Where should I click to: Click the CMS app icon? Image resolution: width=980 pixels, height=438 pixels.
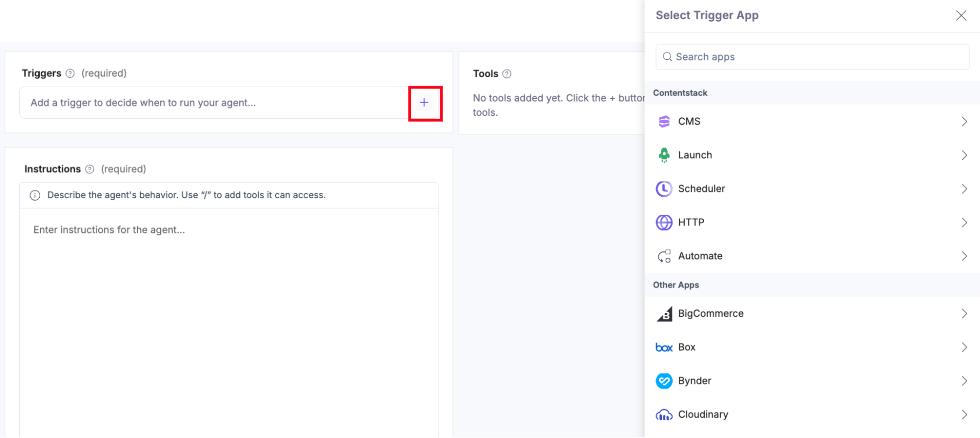[664, 122]
